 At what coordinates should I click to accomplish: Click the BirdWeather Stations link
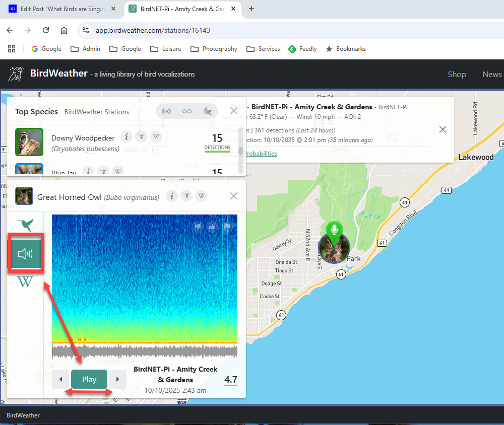(97, 112)
